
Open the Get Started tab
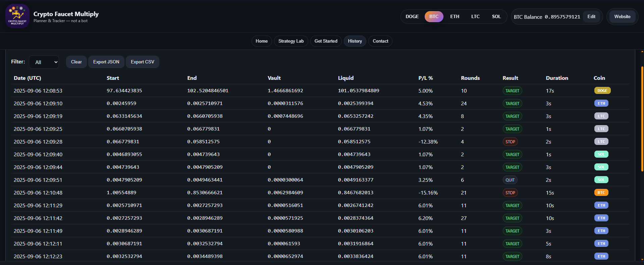pyautogui.click(x=326, y=41)
